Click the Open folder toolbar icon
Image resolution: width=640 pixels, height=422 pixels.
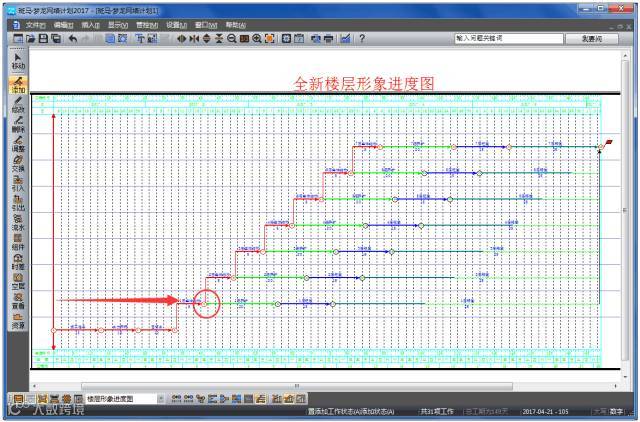[31, 39]
